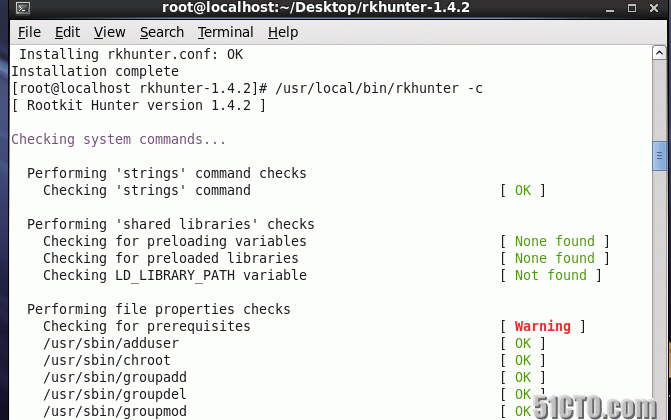This screenshot has width=671, height=420.
Task: Open the Search menu
Action: tap(162, 32)
